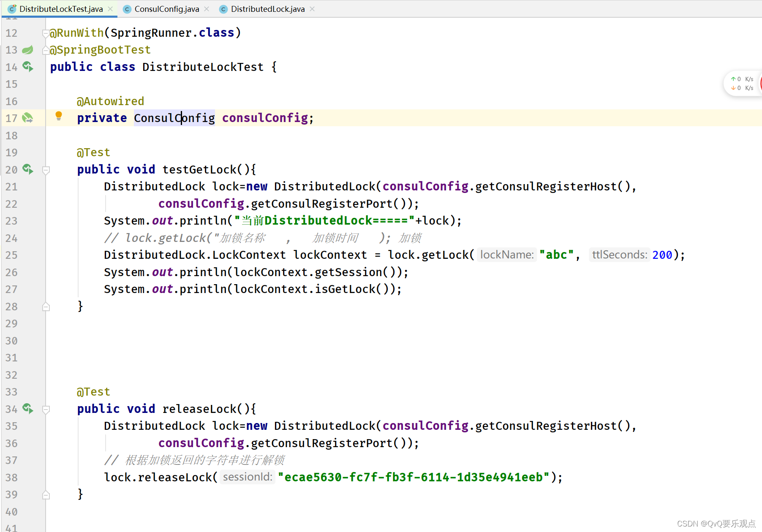Screen dimensions: 762x532
Task: Click the comment on line 37
Action: tap(194, 460)
